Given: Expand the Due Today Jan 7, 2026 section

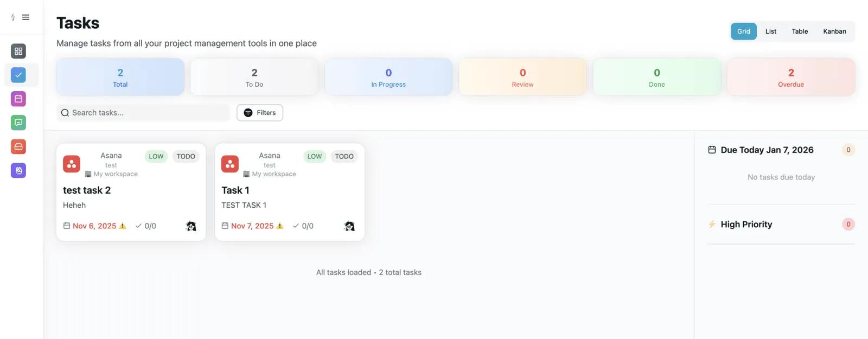Looking at the screenshot, I should tap(767, 150).
